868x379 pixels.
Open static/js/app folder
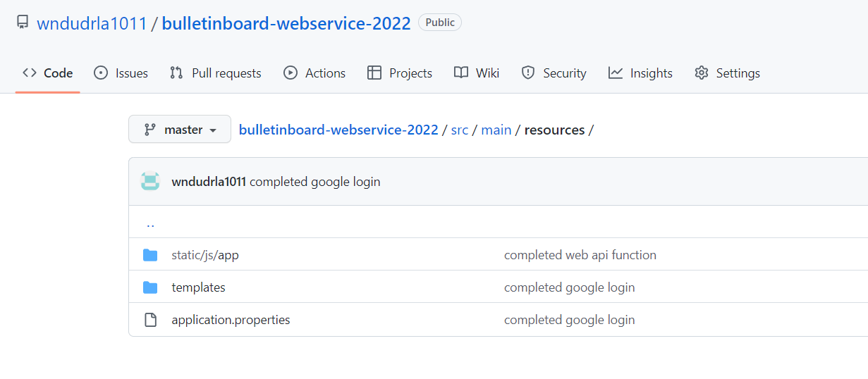click(x=205, y=255)
